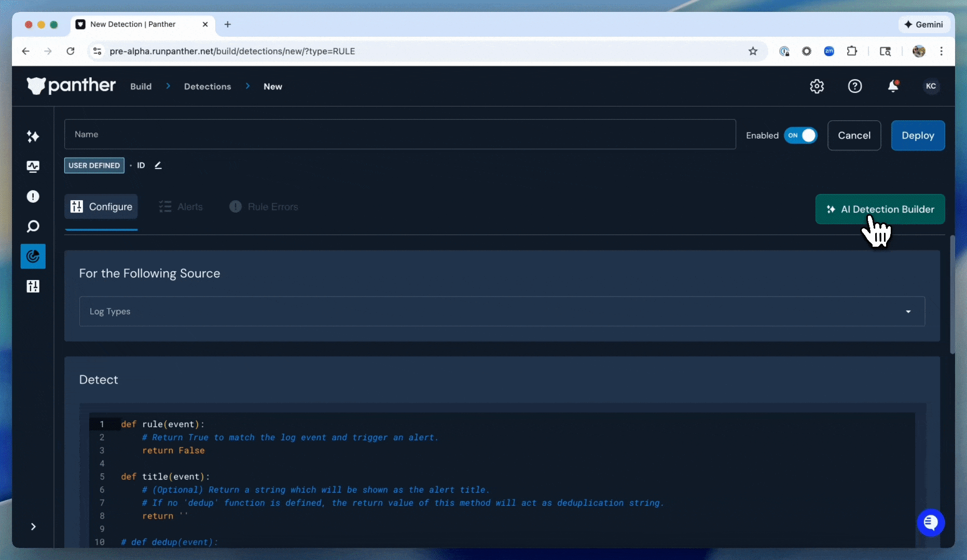This screenshot has height=560, width=967.
Task: Click the USER DEFINED badge
Action: pyautogui.click(x=94, y=165)
